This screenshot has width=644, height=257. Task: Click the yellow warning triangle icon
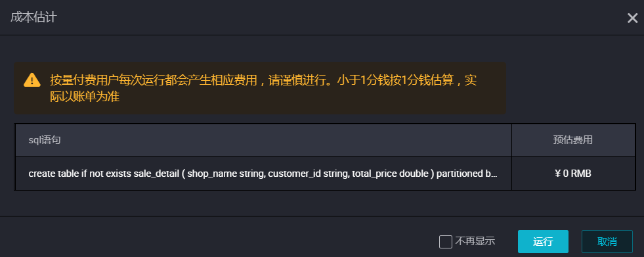tap(32, 80)
